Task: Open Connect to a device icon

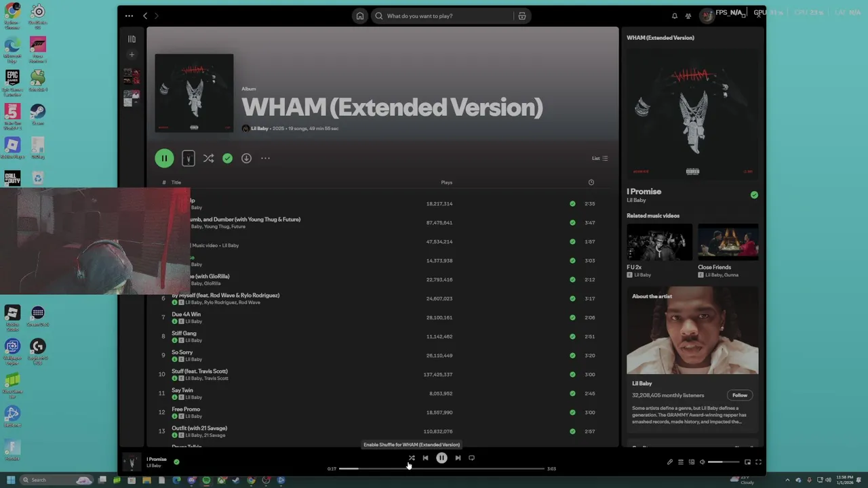Action: coord(692,462)
